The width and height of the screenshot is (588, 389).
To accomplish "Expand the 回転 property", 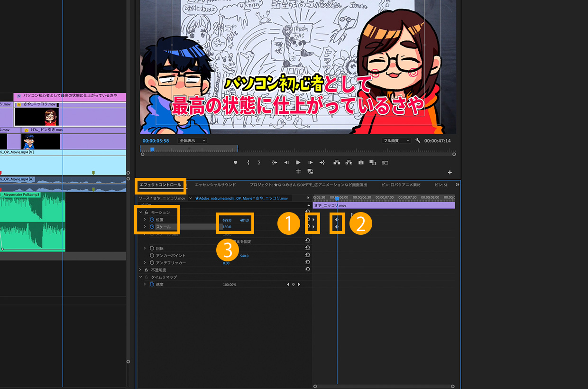I will click(145, 248).
